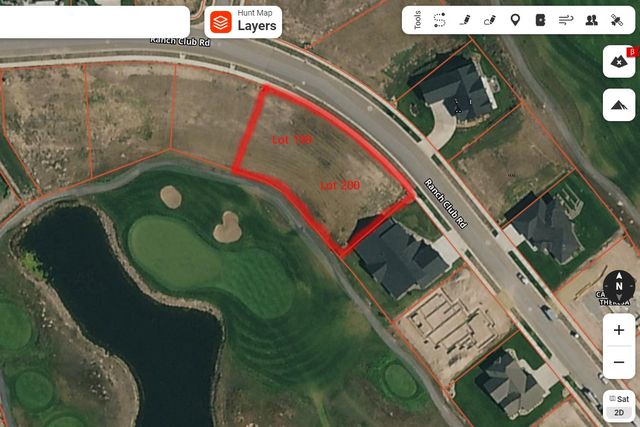Image resolution: width=640 pixels, height=427 pixels.
Task: Select the line drawing pencil tool
Action: pyautogui.click(x=464, y=20)
